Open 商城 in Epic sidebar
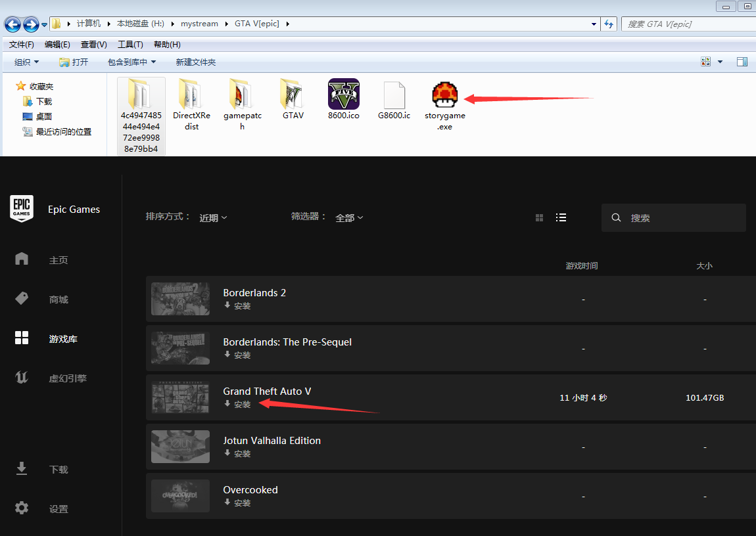756x536 pixels. pos(42,299)
